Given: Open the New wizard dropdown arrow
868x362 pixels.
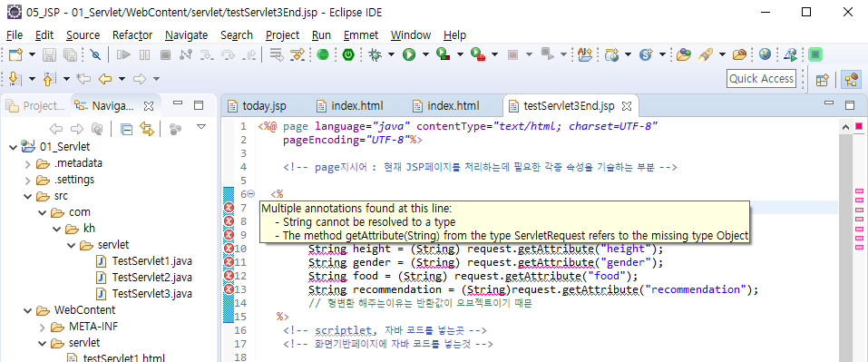Looking at the screenshot, I should (x=32, y=54).
